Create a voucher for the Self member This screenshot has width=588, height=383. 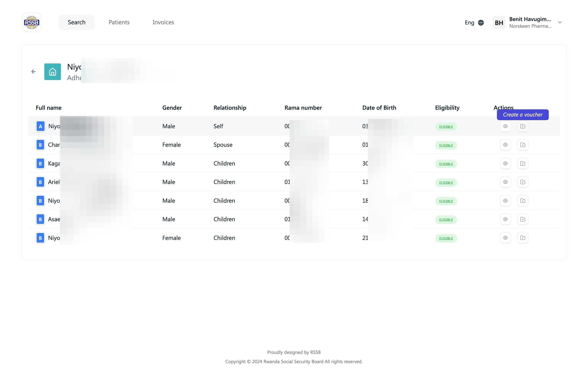(x=522, y=126)
